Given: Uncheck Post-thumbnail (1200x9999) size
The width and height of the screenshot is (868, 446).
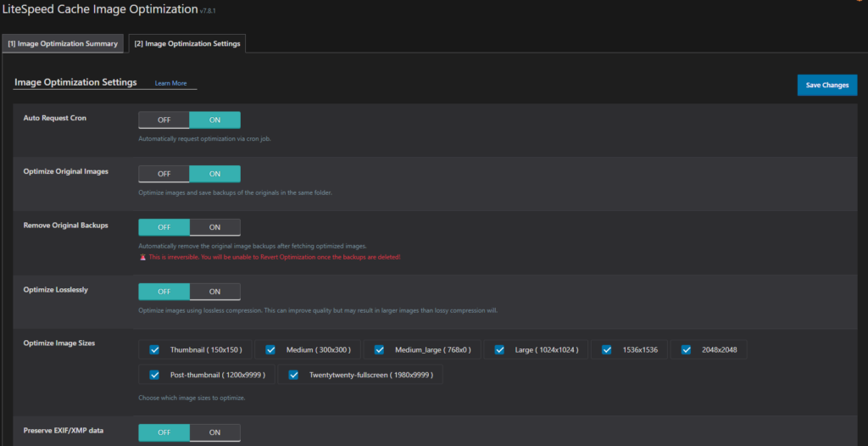Looking at the screenshot, I should click(x=154, y=375).
